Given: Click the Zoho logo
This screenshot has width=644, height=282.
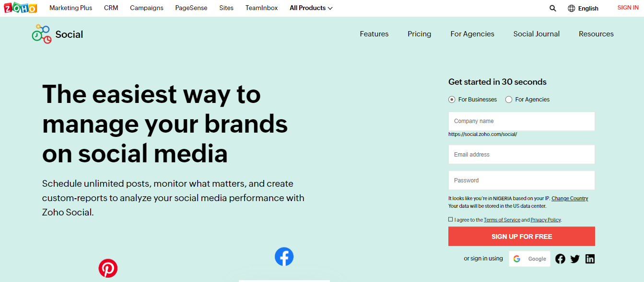Looking at the screenshot, I should (x=21, y=7).
